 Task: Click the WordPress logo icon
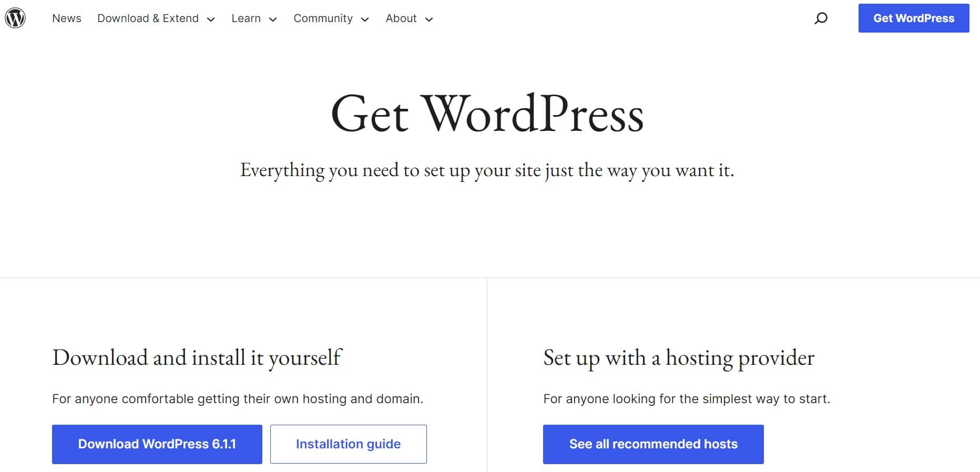tap(15, 18)
